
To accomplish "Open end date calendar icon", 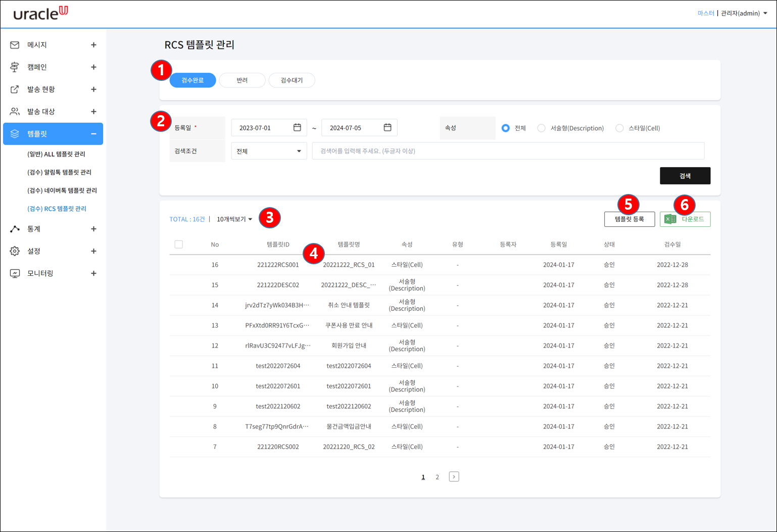I will tap(387, 128).
